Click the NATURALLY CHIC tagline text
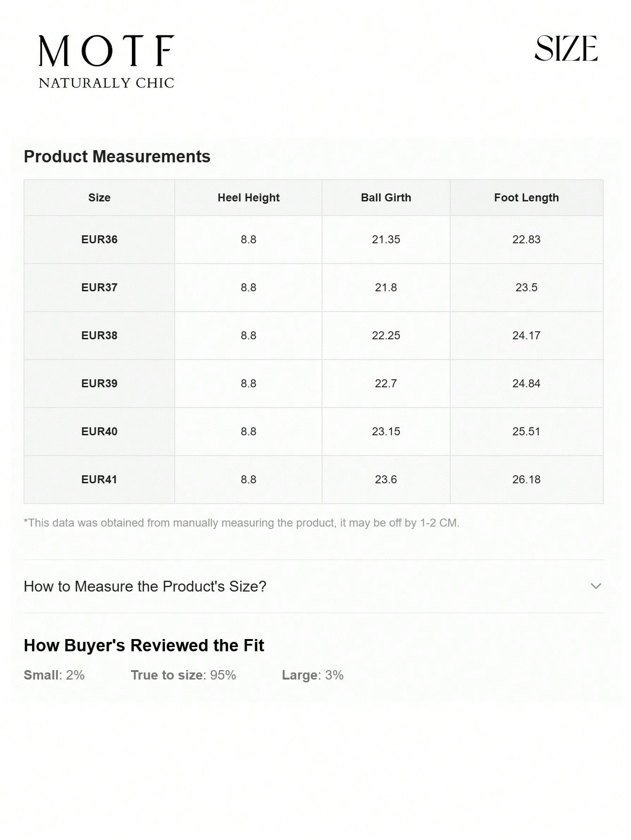The width and height of the screenshot is (631, 840). coord(106,83)
